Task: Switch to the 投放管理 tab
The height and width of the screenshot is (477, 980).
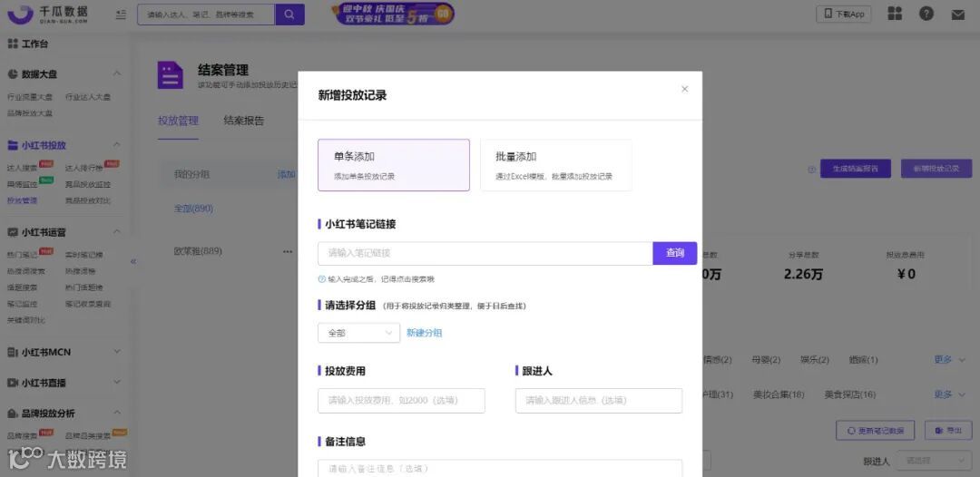Action: 178,122
